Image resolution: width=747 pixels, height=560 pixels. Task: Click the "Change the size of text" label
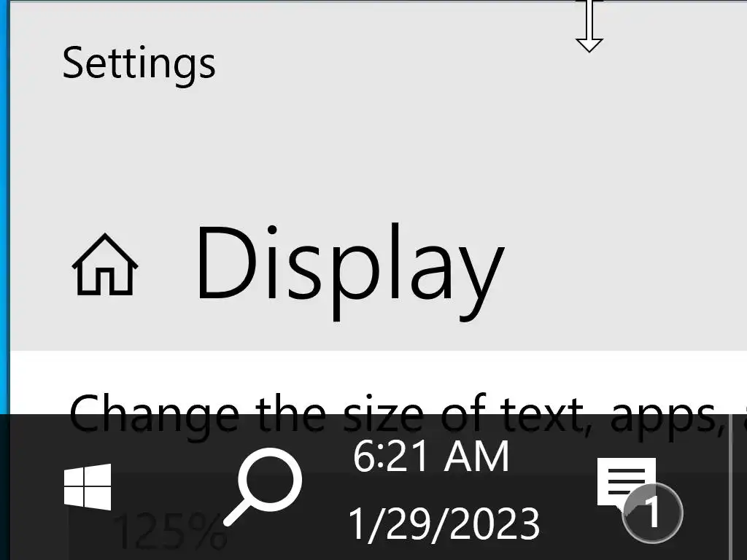tap(325, 413)
